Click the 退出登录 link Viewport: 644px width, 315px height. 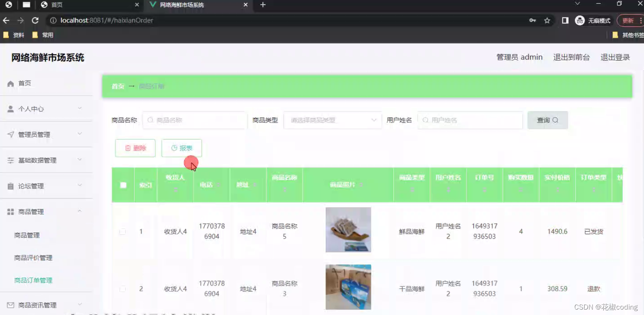[x=615, y=57]
